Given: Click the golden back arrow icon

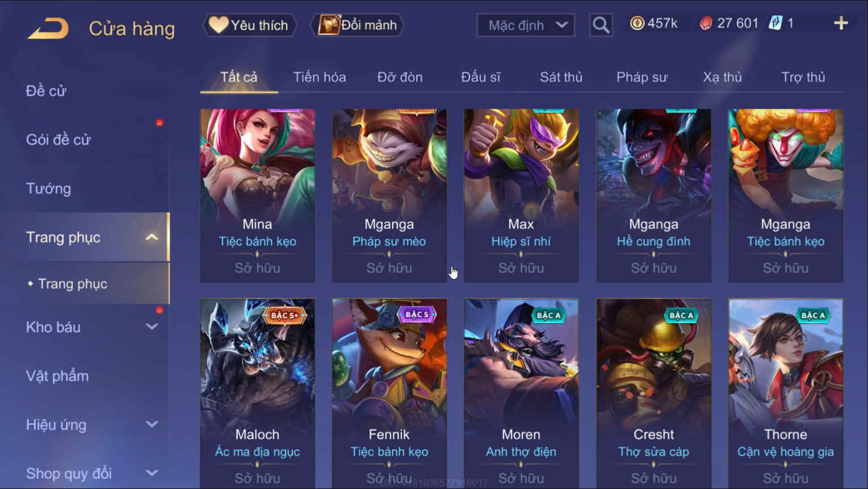Looking at the screenshot, I should tap(48, 28).
